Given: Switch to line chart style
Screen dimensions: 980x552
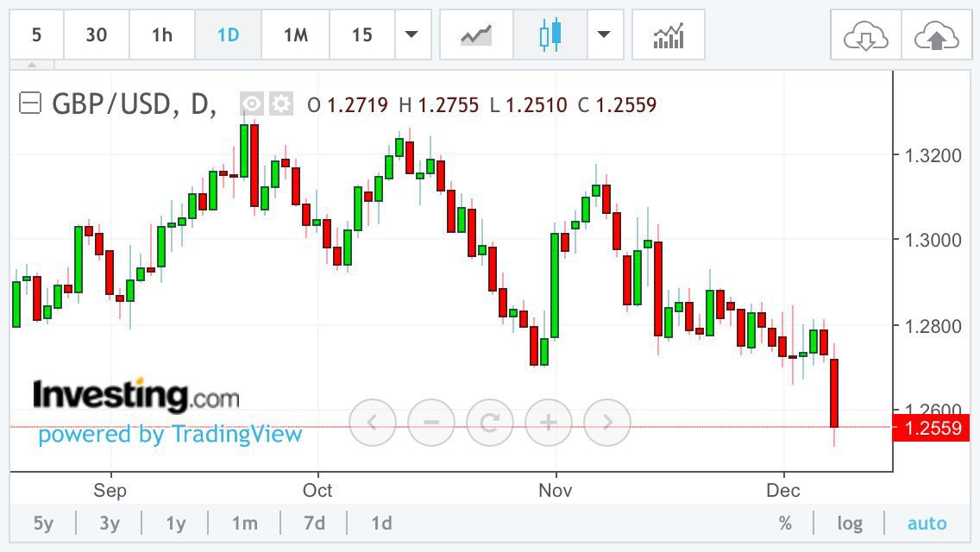Looking at the screenshot, I should pyautogui.click(x=476, y=35).
